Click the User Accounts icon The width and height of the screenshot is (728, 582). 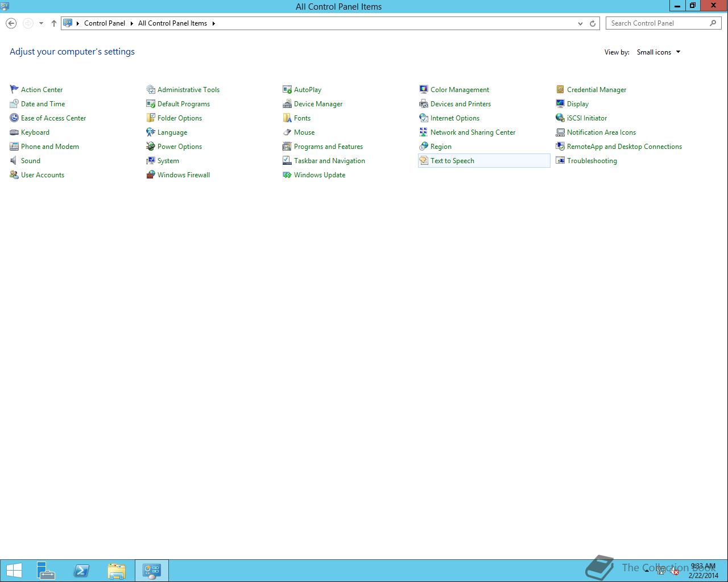point(14,174)
